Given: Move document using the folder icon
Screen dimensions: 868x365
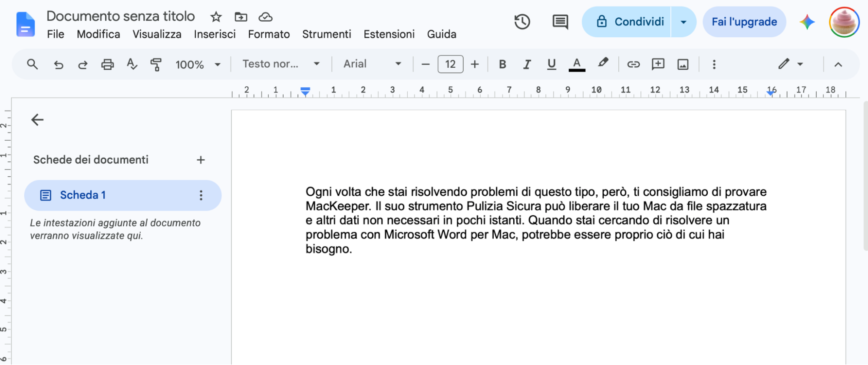Looking at the screenshot, I should [x=241, y=17].
